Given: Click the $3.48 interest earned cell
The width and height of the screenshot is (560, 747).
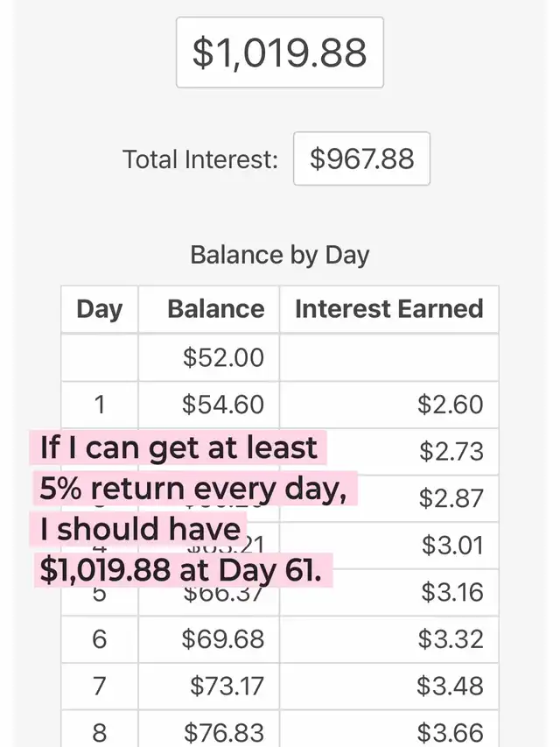Looking at the screenshot, I should [450, 686].
